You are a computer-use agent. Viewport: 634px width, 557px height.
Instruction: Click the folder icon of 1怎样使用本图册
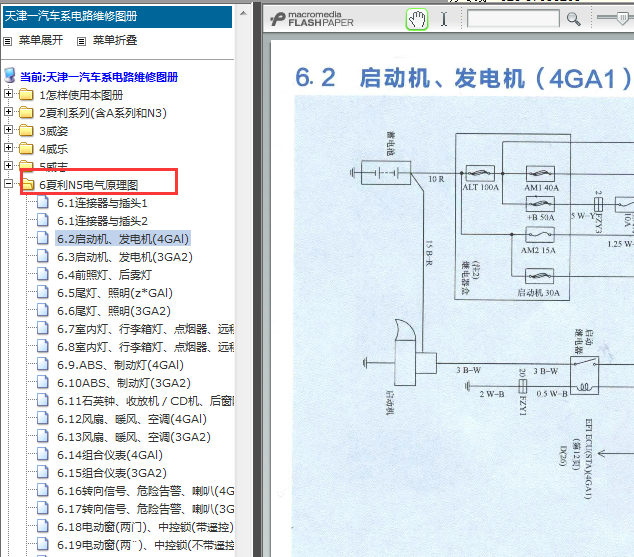click(26, 94)
